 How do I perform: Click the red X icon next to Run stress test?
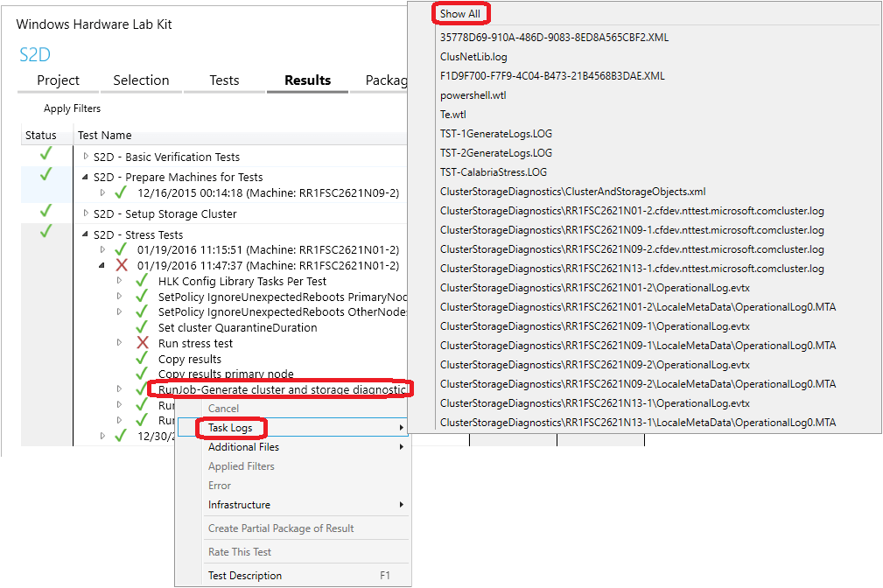point(143,343)
